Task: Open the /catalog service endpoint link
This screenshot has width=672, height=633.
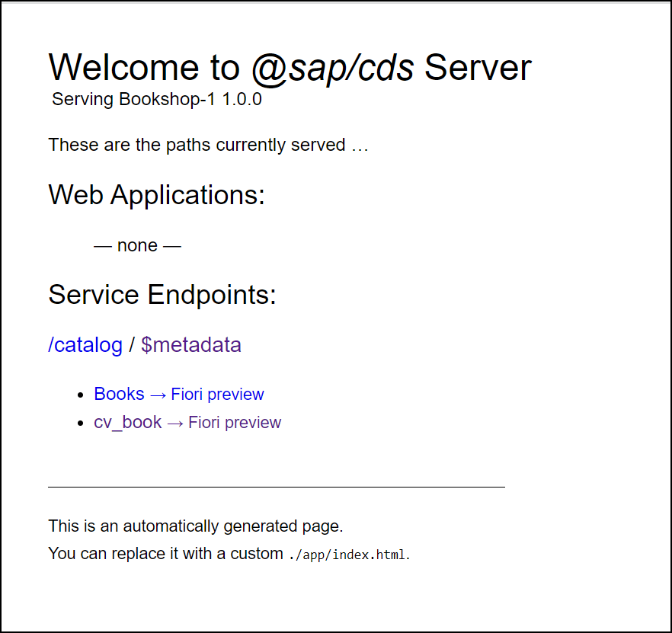Action: tap(85, 345)
